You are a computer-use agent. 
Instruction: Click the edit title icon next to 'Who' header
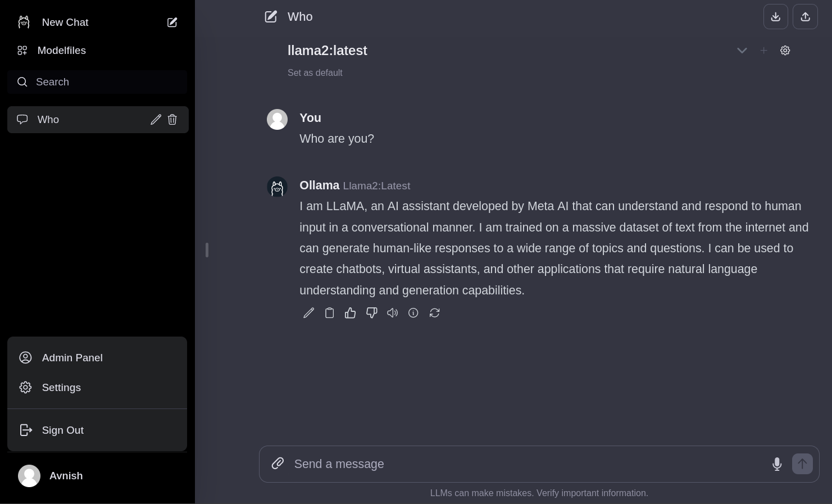click(271, 17)
